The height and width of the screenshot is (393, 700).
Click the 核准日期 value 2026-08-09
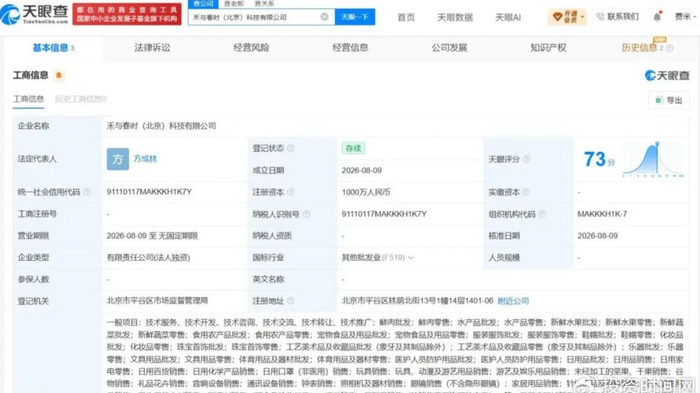click(x=597, y=236)
